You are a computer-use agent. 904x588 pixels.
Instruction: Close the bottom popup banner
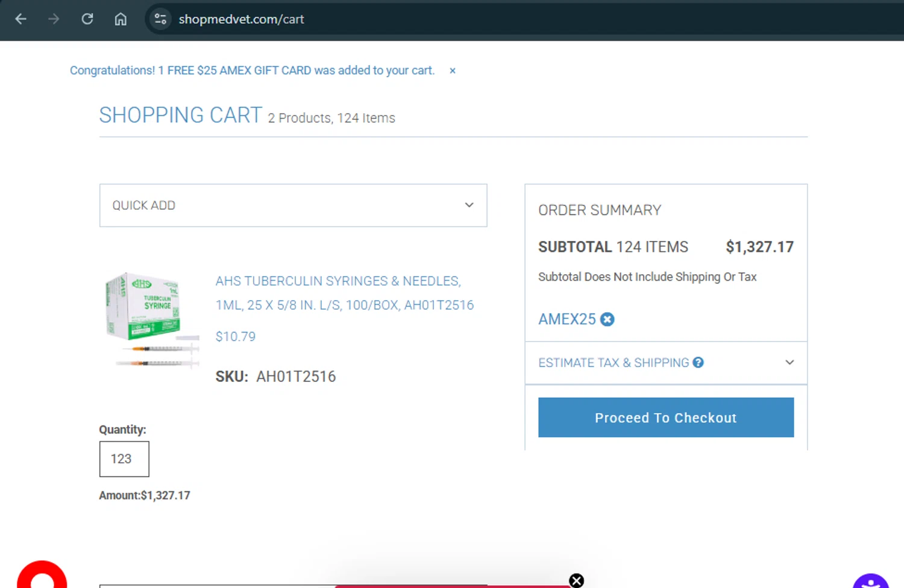577,581
